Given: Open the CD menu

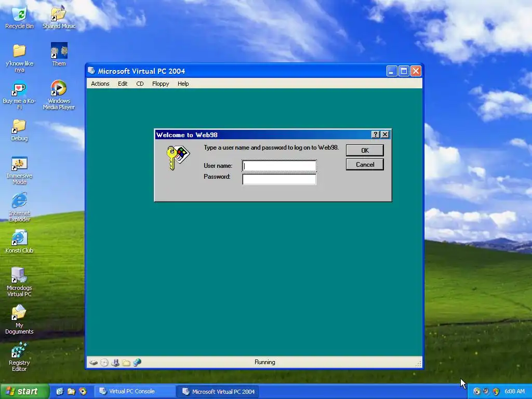Looking at the screenshot, I should click(x=140, y=84).
